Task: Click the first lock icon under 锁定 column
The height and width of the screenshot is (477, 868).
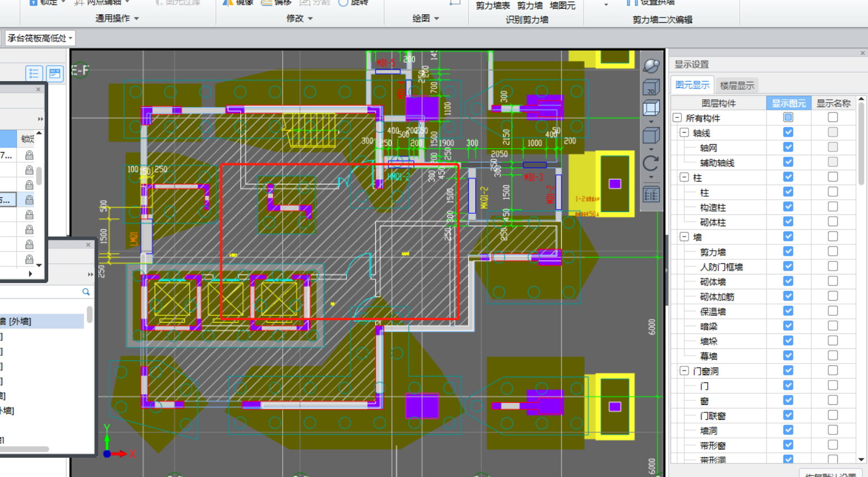Action: pos(29,155)
